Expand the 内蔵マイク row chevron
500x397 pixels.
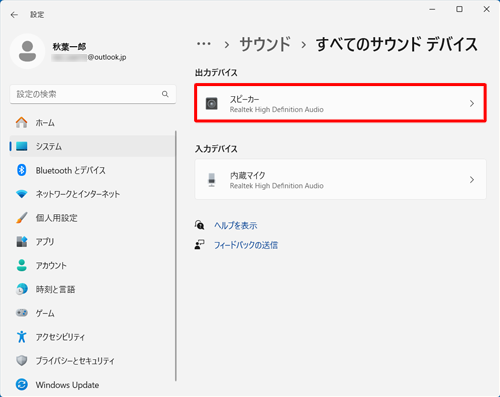coord(472,180)
